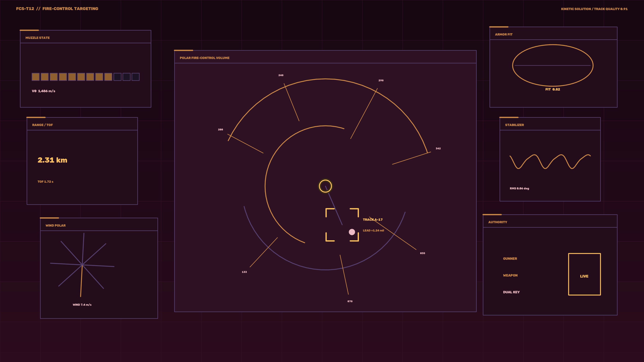Click the MUZZLE STATE panel title

click(38, 38)
